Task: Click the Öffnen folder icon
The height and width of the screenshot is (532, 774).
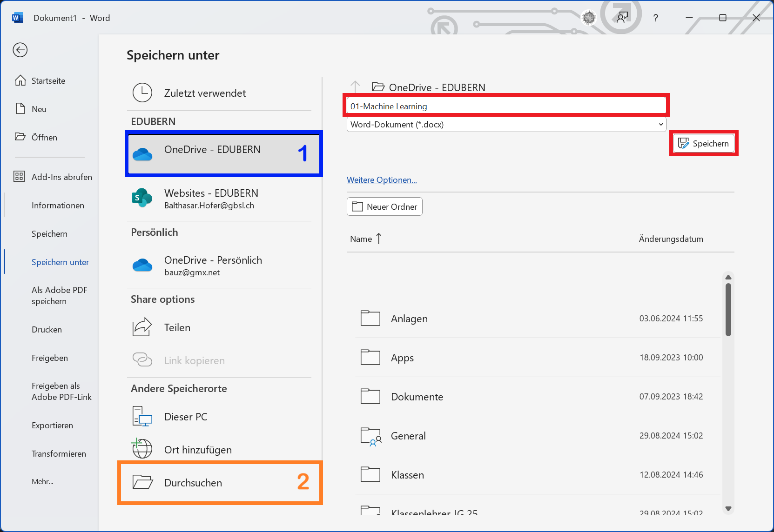Action: 20,137
